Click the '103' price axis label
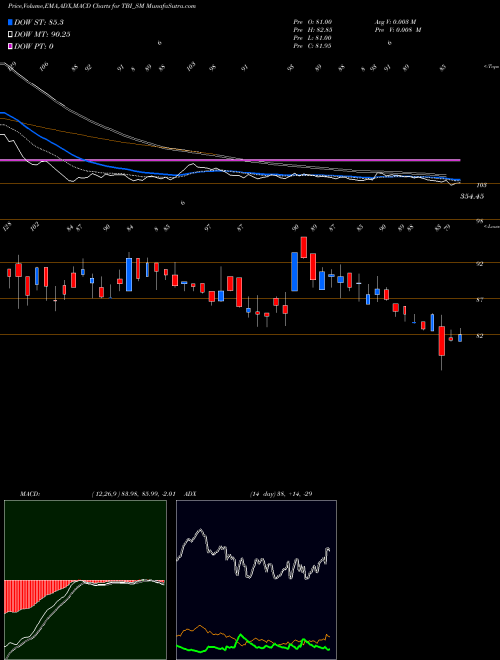This screenshot has width=500, height=660. click(x=481, y=185)
